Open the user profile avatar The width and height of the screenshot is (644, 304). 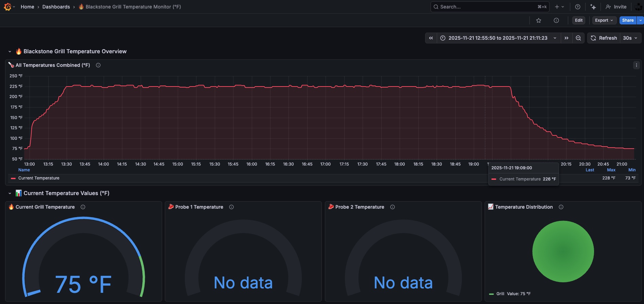click(x=638, y=7)
